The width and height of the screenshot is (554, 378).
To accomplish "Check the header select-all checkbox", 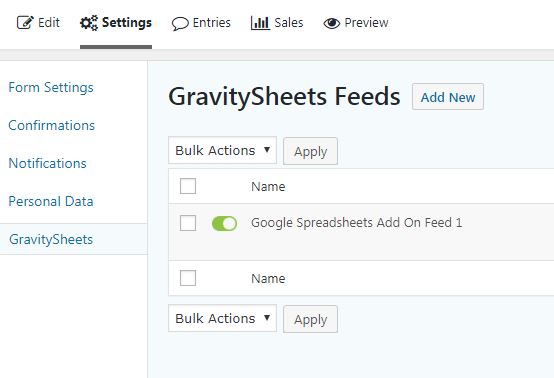I will point(188,186).
